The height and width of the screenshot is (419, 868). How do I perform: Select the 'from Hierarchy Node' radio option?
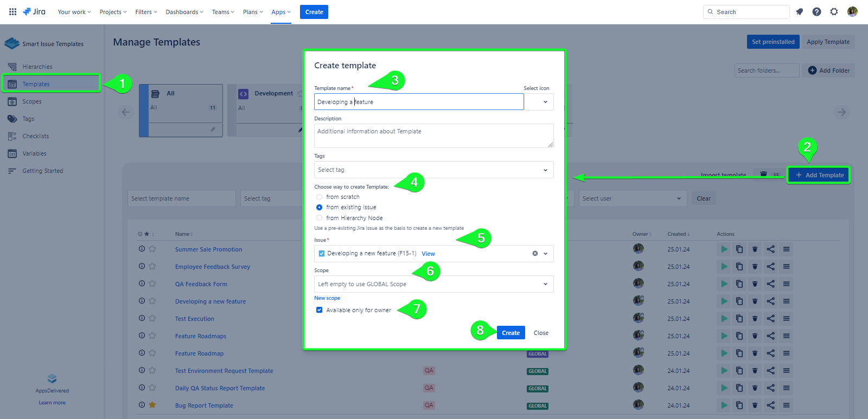tap(319, 218)
